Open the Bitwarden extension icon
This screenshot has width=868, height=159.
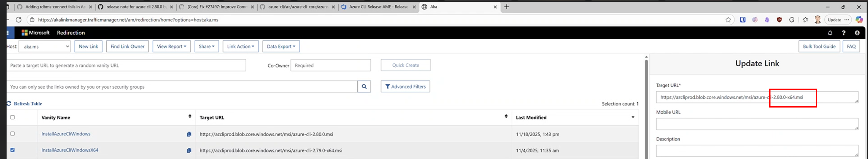tap(743, 20)
